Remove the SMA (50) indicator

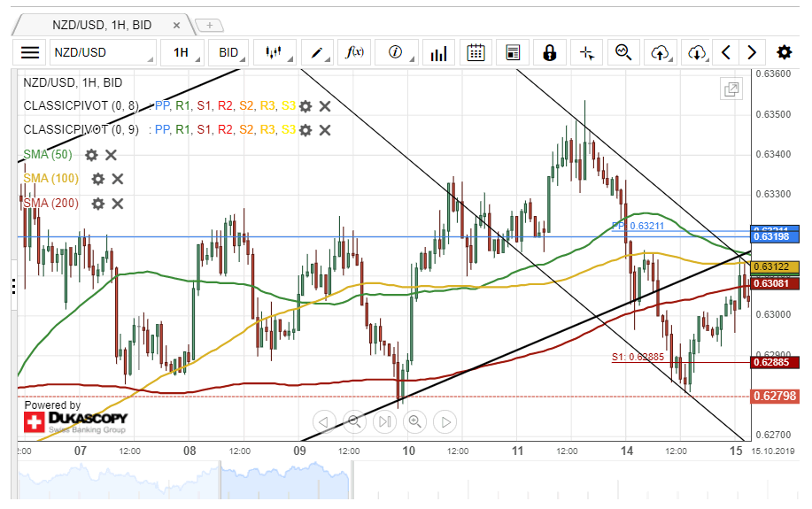tap(112, 155)
